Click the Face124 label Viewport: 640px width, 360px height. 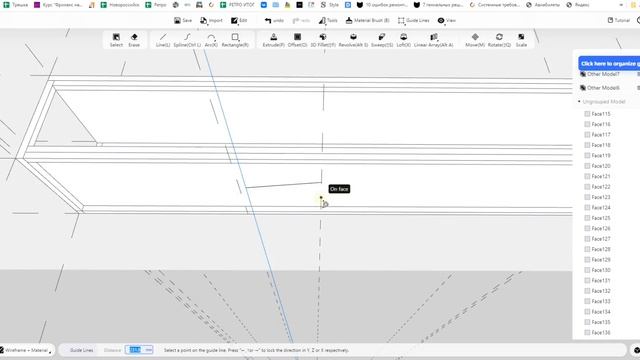pyautogui.click(x=601, y=207)
